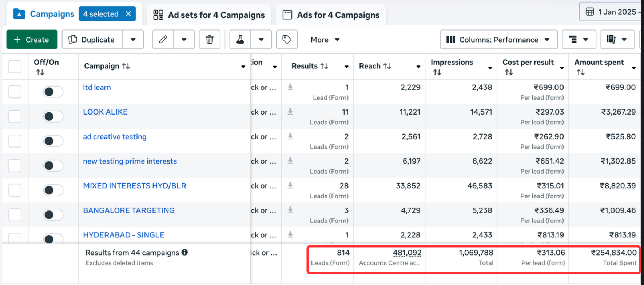This screenshot has height=285, width=644.
Task: Toggle the LOOK ALIKE campaign switch
Action: [53, 116]
